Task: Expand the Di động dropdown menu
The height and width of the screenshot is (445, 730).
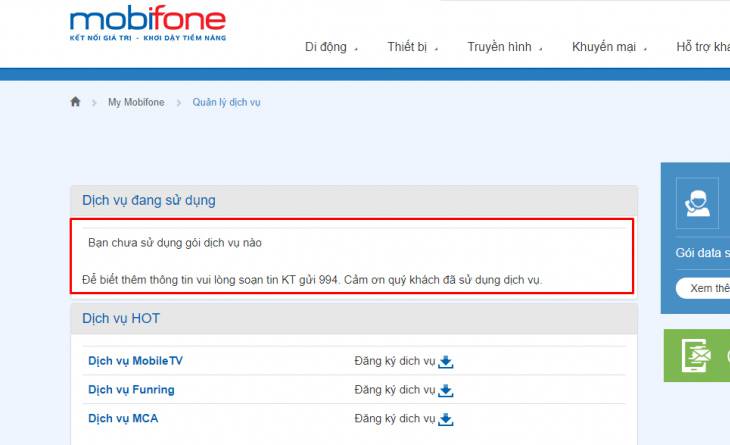Action: point(331,47)
